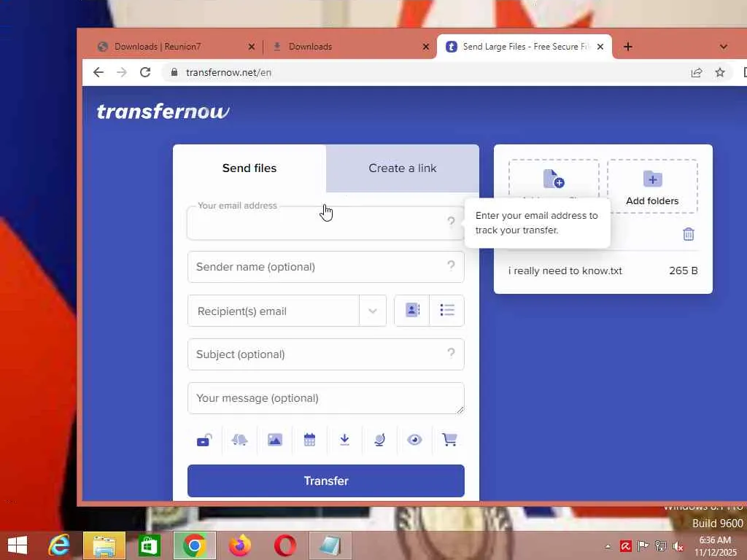This screenshot has width=747, height=560.
Task: Click the recipient list icon
Action: [447, 311]
